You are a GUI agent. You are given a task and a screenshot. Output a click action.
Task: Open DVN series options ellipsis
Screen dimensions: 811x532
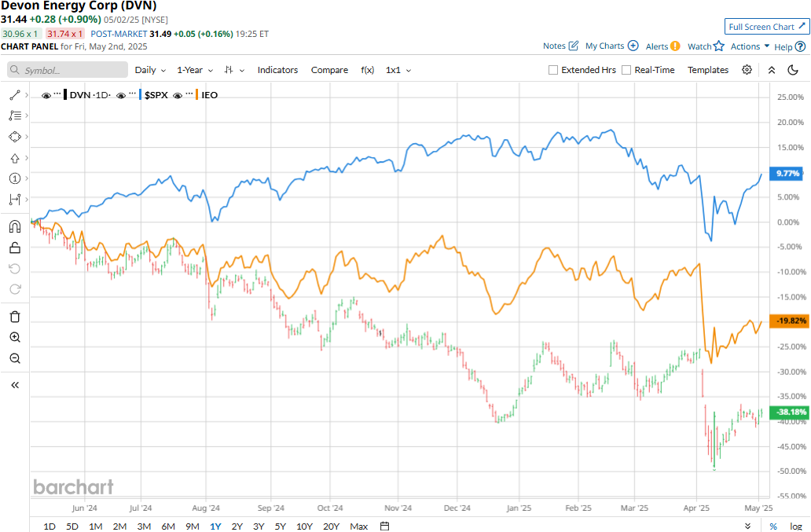coord(57,94)
